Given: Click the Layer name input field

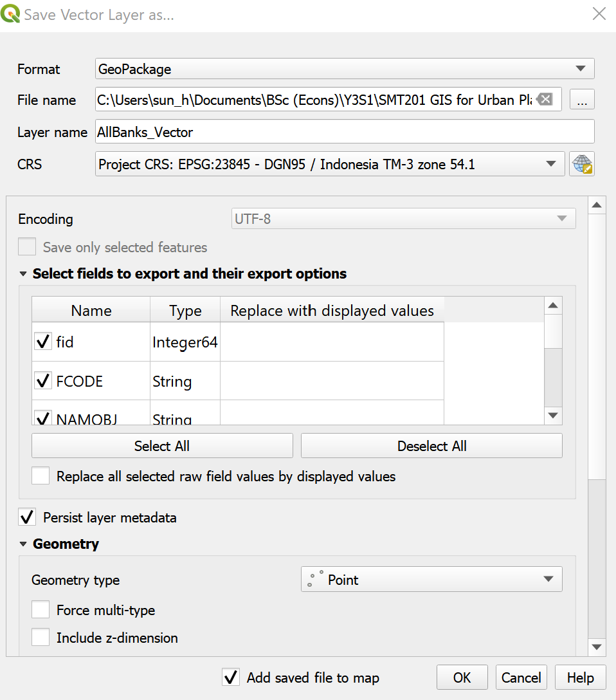Looking at the screenshot, I should (344, 132).
